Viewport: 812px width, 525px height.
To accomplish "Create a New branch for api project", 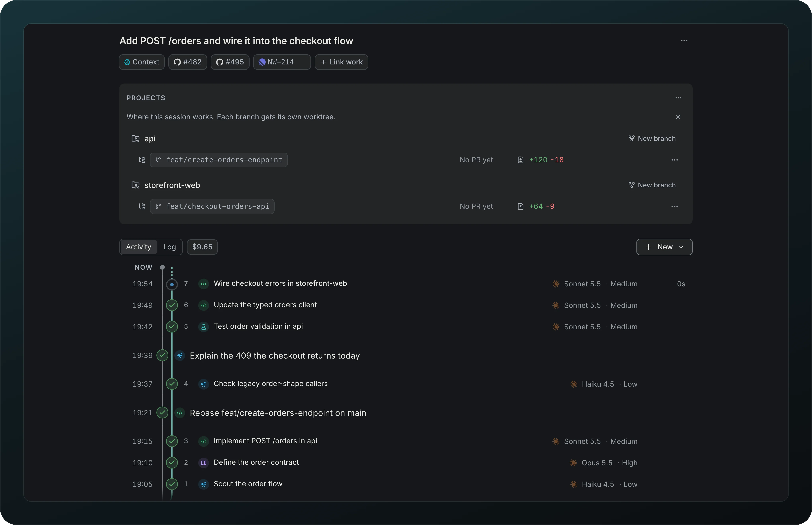I will (652, 138).
